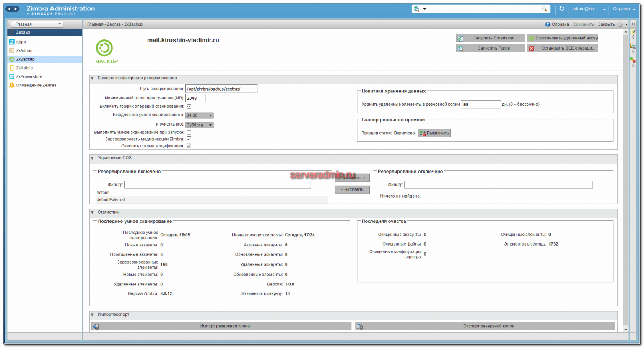Open admin@kiru account dropdown

pos(605,9)
